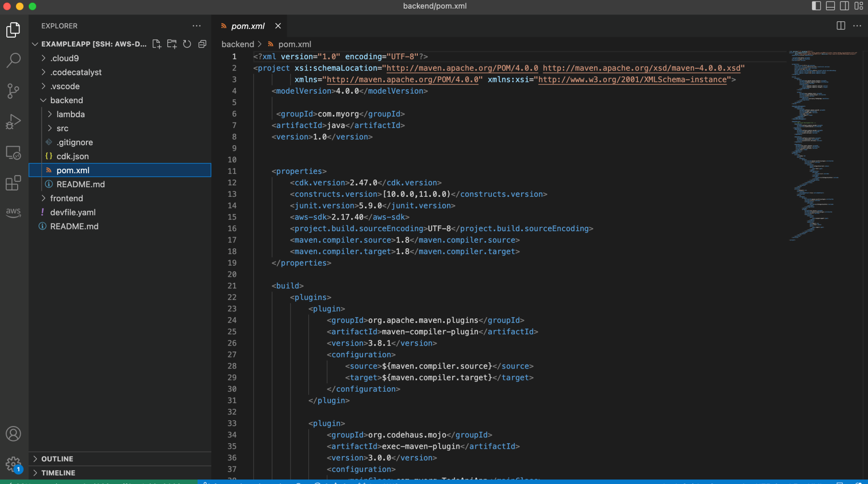Collapse all folders in Explorer
This screenshot has width=868, height=484.
[203, 44]
